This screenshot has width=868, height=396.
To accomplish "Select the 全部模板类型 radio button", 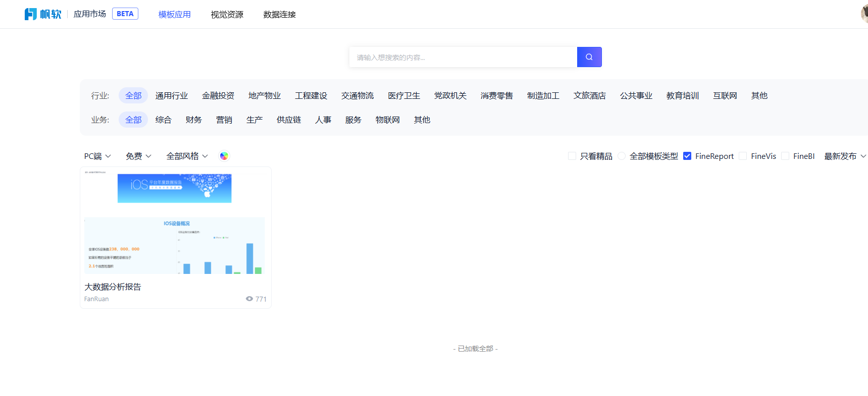I will pos(622,156).
